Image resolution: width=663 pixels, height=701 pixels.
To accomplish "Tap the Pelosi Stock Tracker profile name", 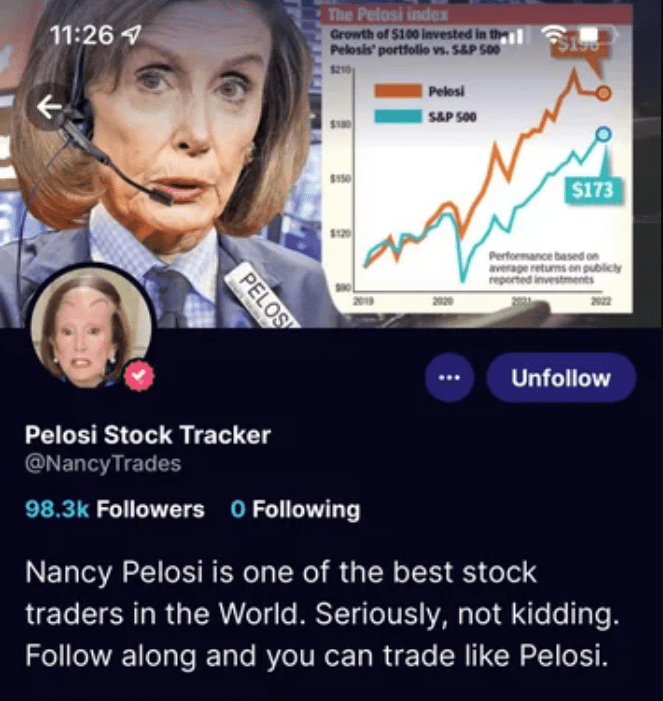I will point(148,435).
